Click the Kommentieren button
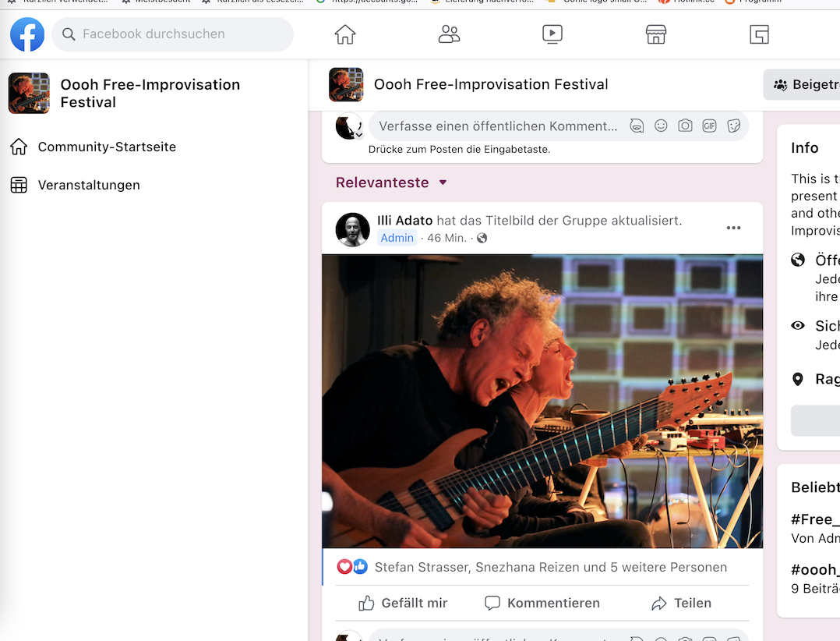The height and width of the screenshot is (641, 840). point(542,603)
